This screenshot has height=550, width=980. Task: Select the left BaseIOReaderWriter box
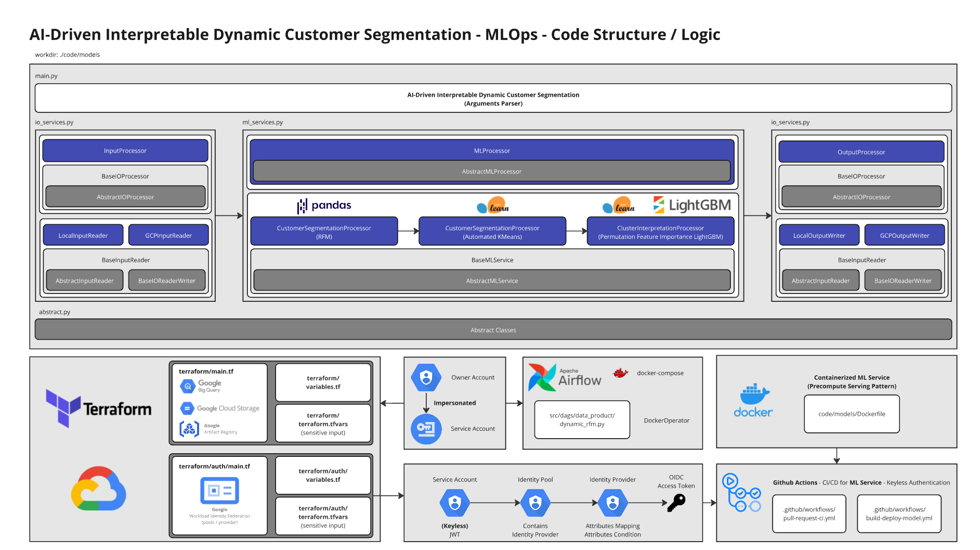[x=167, y=280]
